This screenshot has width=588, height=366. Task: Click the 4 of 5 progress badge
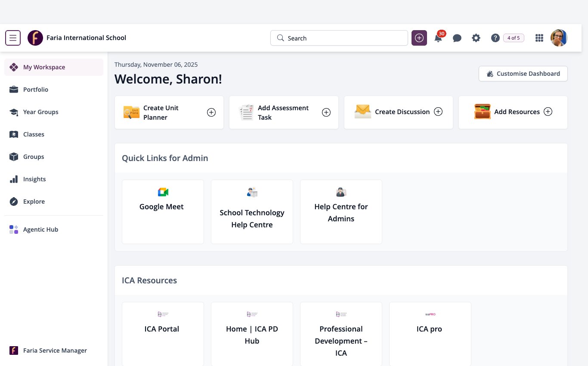click(514, 38)
